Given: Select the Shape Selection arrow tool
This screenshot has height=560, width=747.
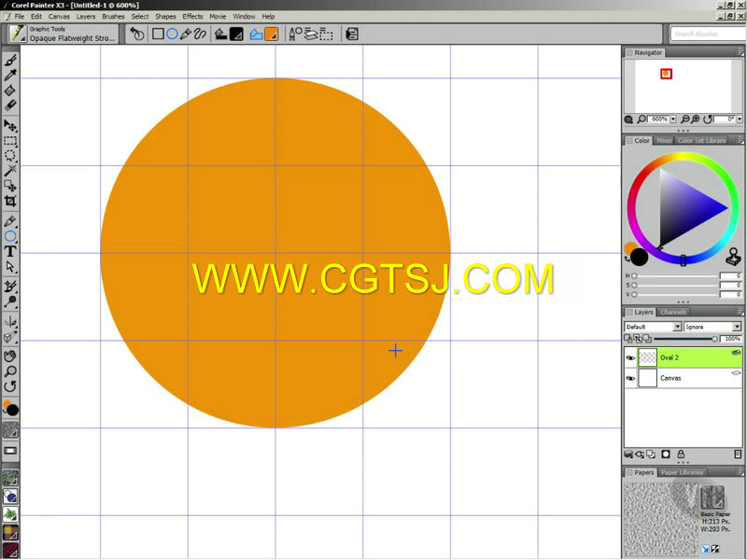Looking at the screenshot, I should [x=10, y=267].
